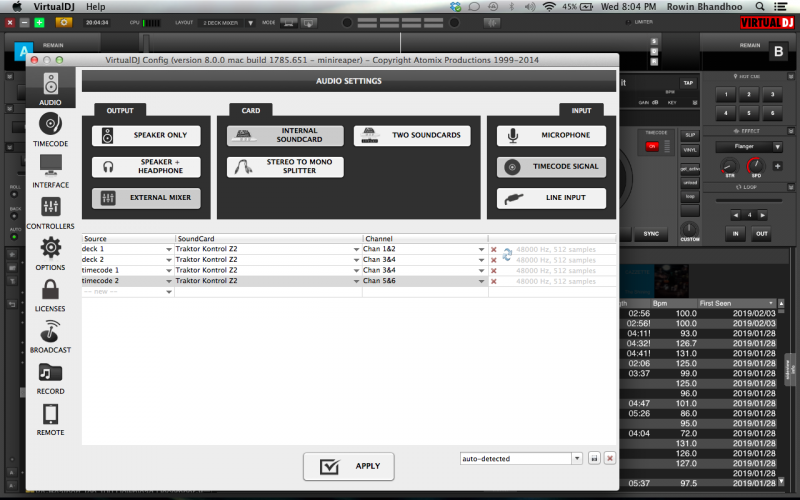
Task: Expand the auto-detected preset dropdown
Action: point(577,458)
